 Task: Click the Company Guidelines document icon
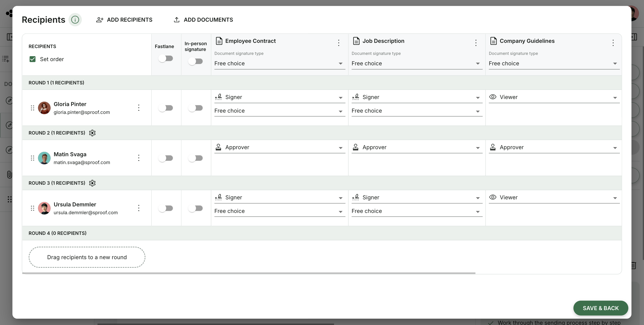click(493, 41)
